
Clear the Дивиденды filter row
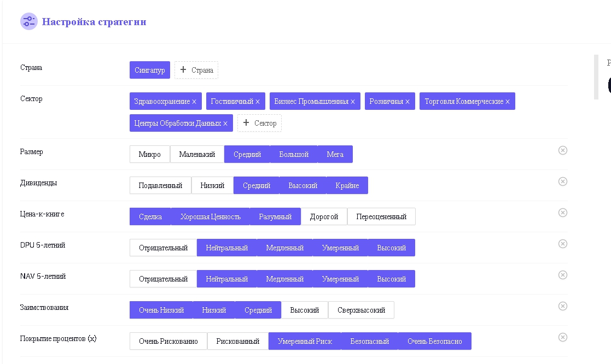pos(563,181)
